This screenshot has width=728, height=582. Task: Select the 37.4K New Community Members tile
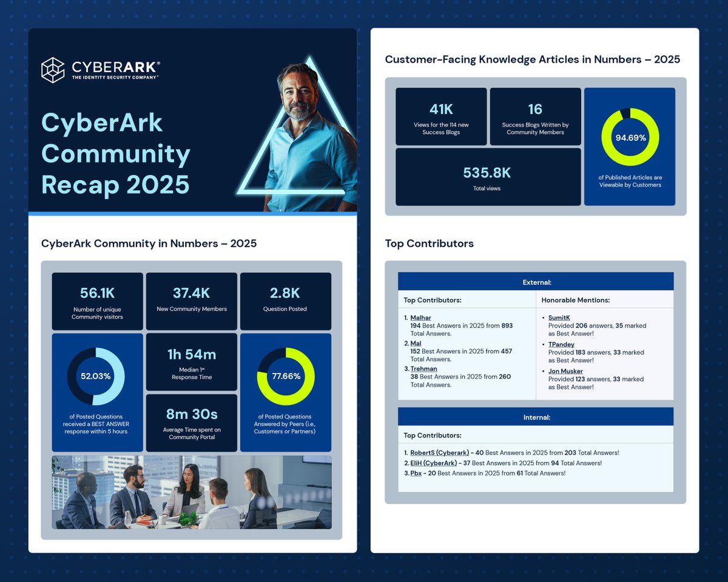pos(192,301)
